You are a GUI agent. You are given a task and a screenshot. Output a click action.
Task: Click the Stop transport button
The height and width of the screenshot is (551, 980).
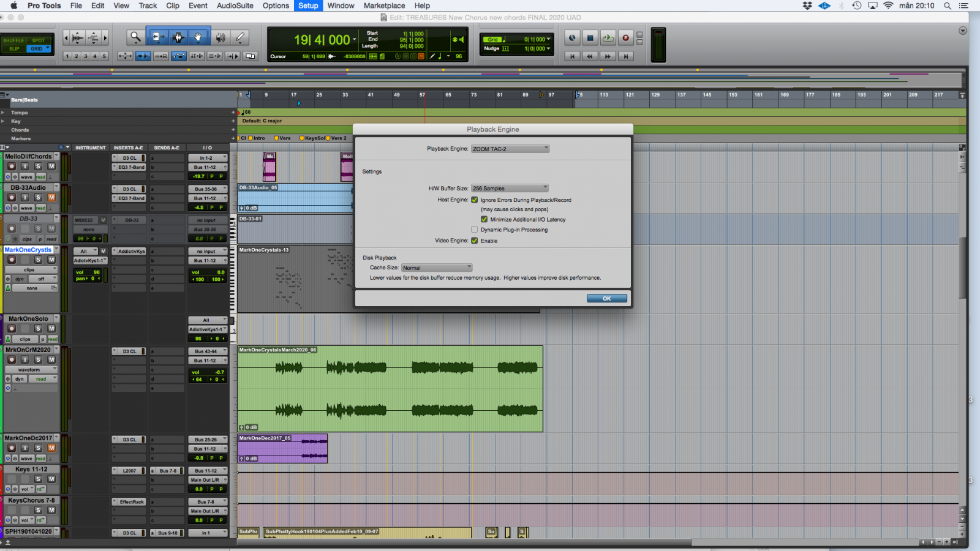[x=590, y=38]
